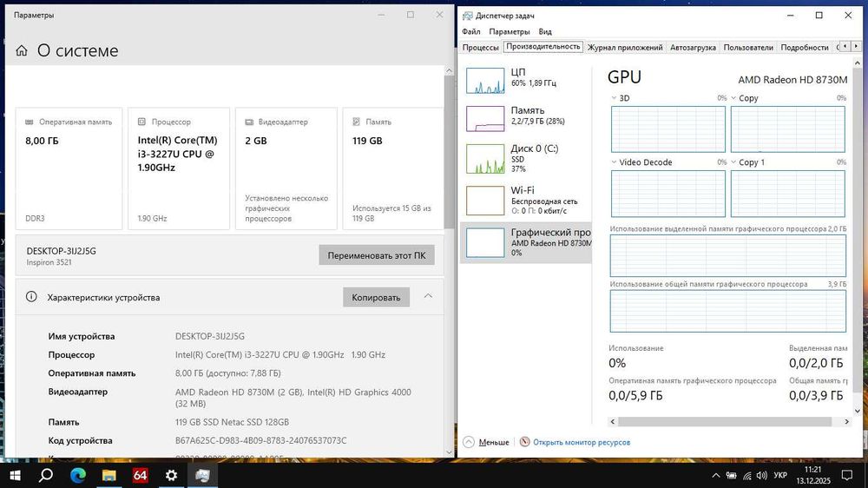Click the storage card icon
868x488 pixels.
(x=357, y=122)
